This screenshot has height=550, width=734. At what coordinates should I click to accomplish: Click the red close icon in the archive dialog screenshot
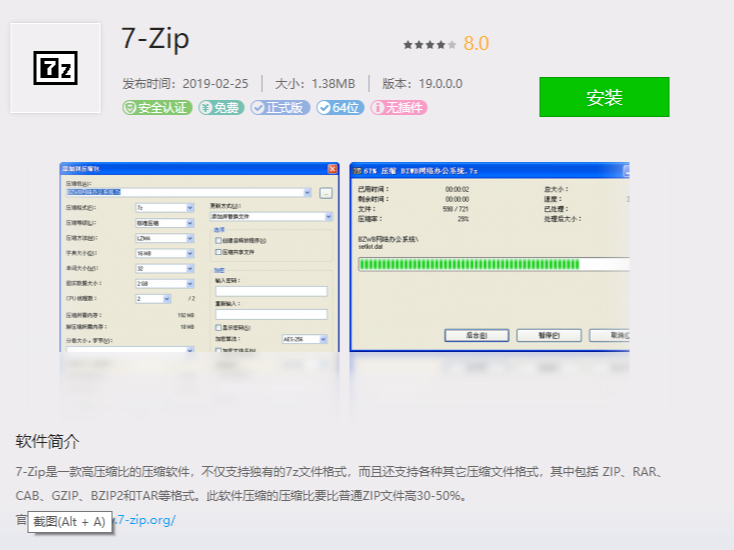332,169
